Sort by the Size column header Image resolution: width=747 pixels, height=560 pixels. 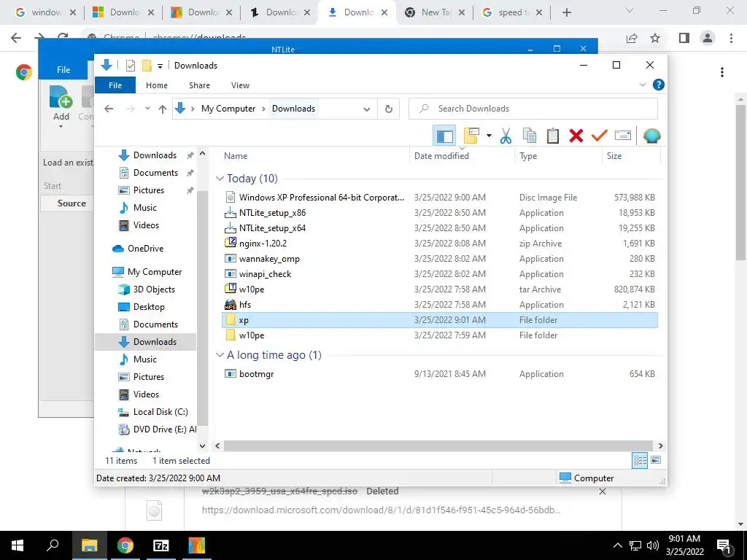tap(631, 156)
